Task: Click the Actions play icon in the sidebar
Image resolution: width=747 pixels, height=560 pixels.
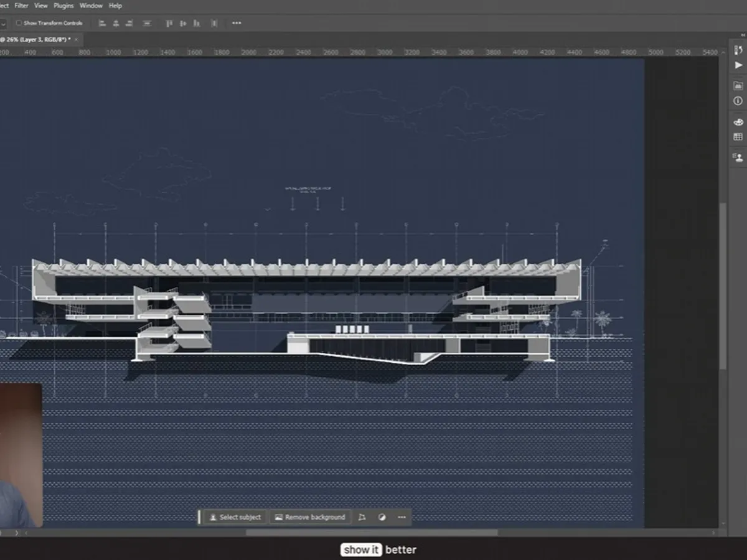Action: (x=738, y=65)
